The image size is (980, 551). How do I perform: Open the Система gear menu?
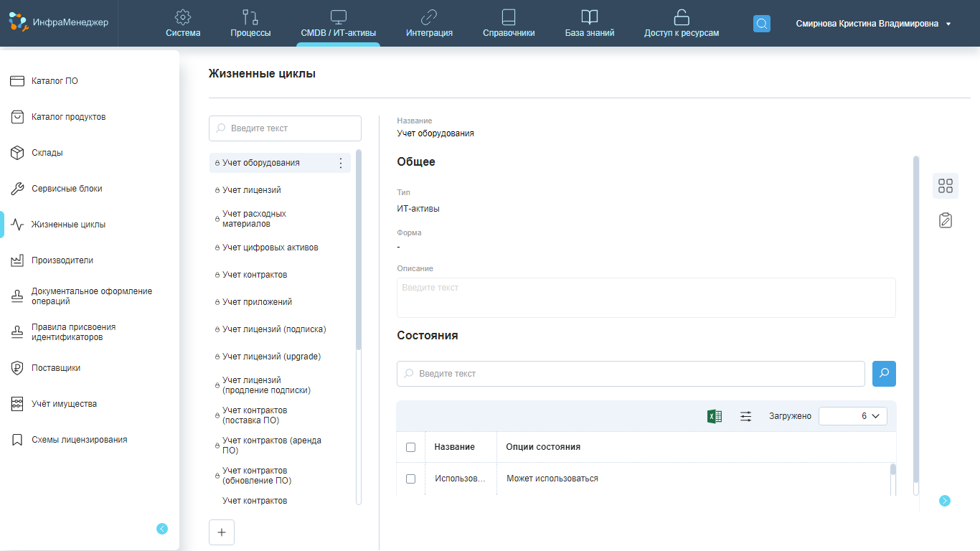pos(183,24)
